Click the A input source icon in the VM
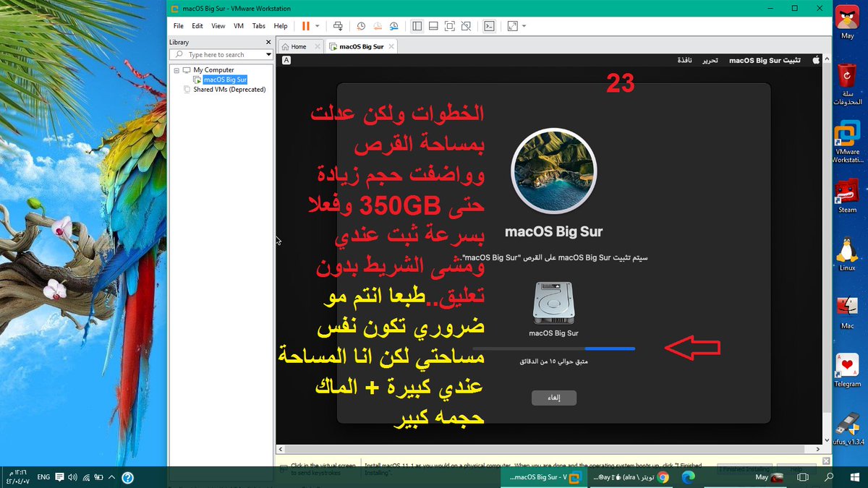This screenshot has width=868, height=488. [286, 61]
